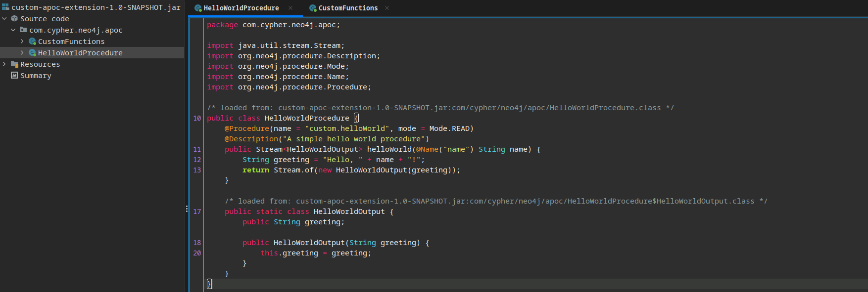This screenshot has height=292, width=868.
Task: Select HelloWorldProcedure in the file tree
Action: (x=80, y=53)
